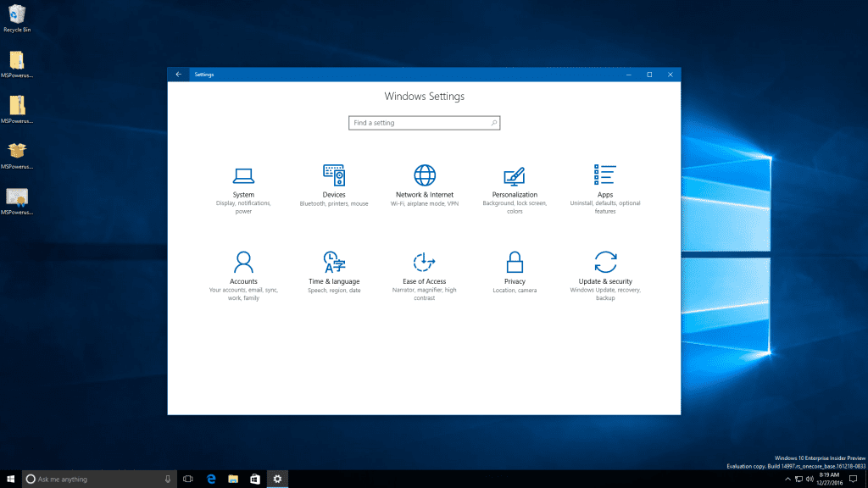
Task: Open Ease of Access settings
Action: 425,276
